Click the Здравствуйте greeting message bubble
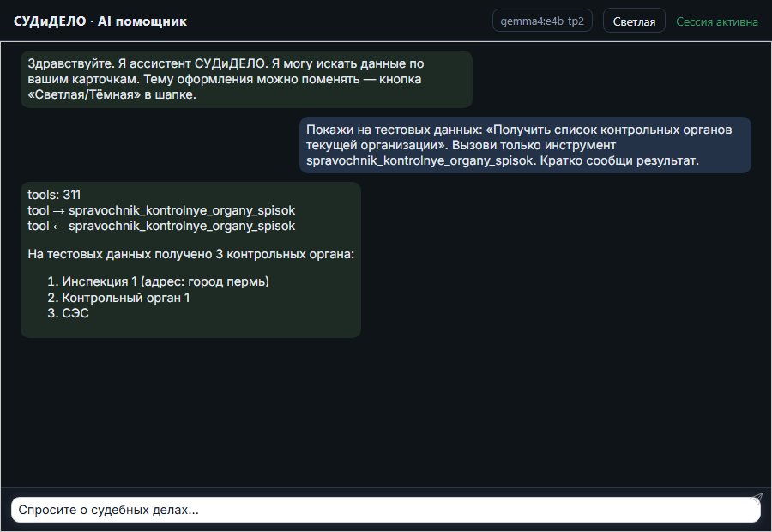772x532 pixels. (247, 79)
